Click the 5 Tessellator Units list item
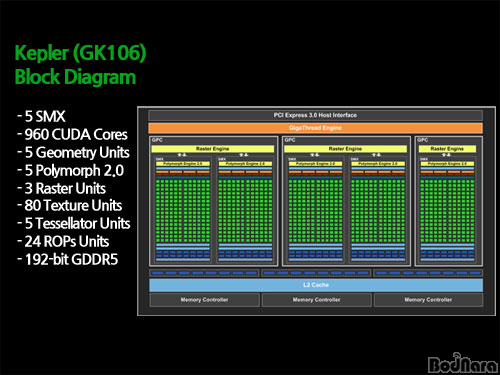The width and height of the screenshot is (500, 375). coord(74,223)
